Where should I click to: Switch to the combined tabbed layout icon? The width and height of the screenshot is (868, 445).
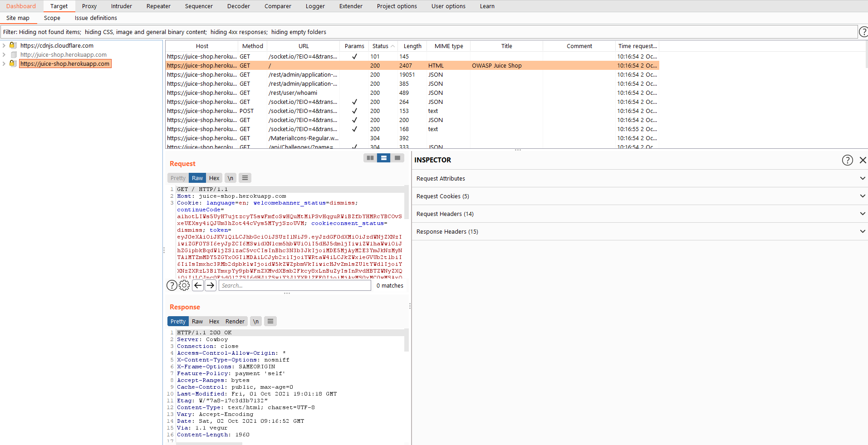(397, 158)
